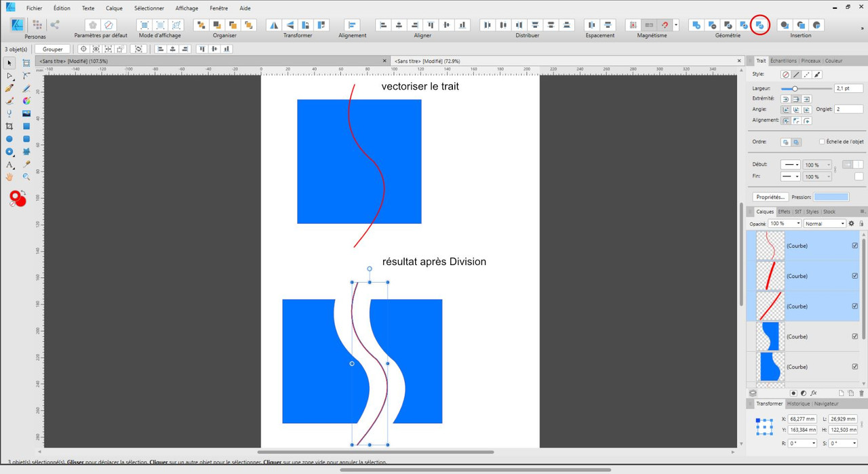
Task: Click the Insert behind selection icon
Action: click(785, 25)
